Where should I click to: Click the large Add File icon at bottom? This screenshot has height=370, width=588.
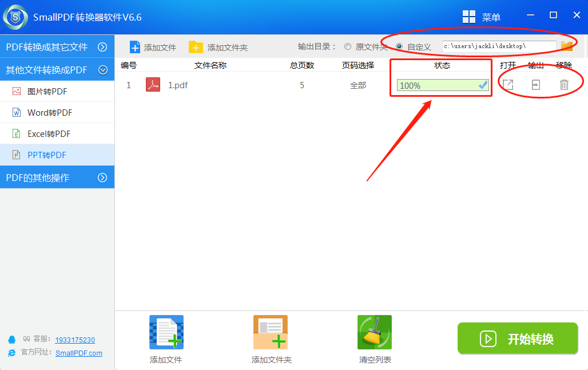[x=166, y=332]
